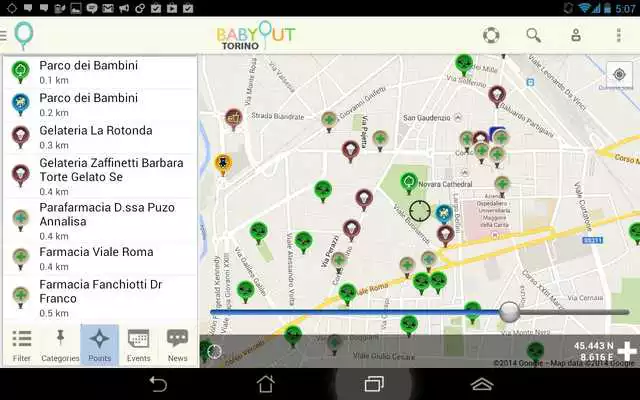
Task: Select the Points tab
Action: click(100, 345)
